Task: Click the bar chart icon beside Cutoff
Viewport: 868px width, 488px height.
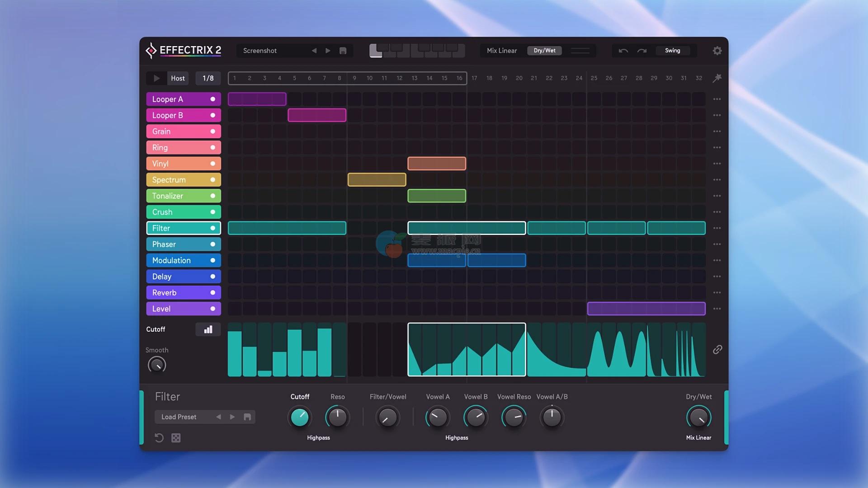Action: [x=208, y=329]
